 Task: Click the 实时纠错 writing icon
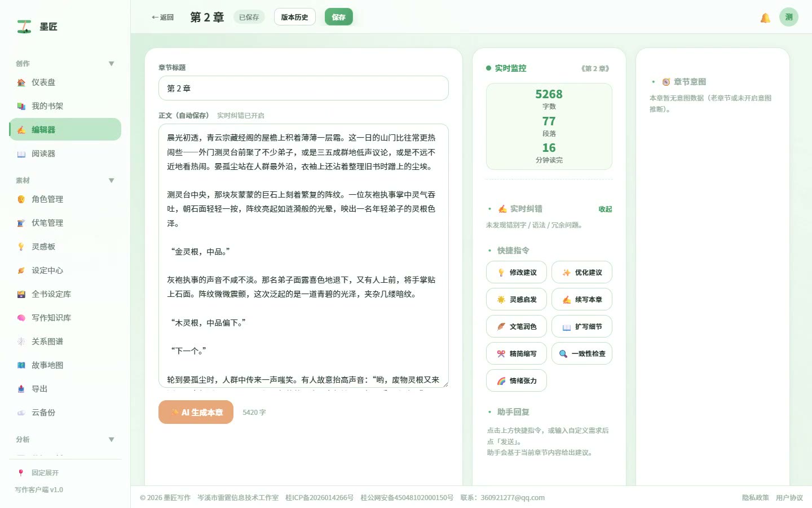[502, 209]
